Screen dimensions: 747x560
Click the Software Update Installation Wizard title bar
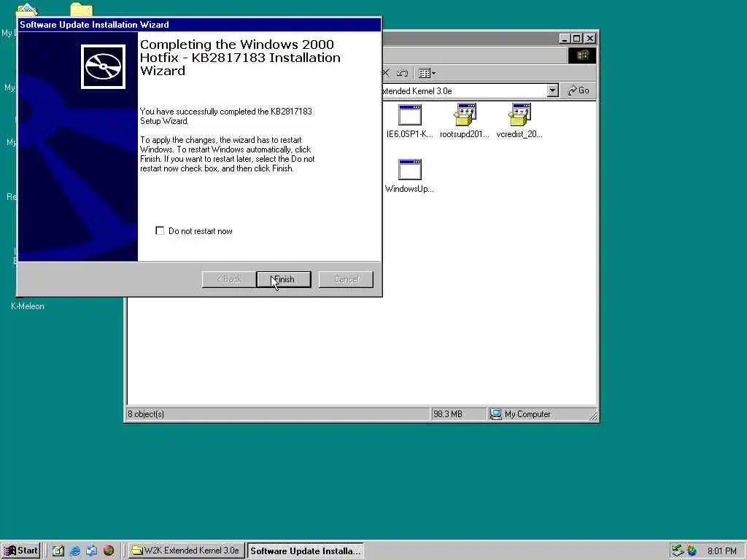[x=199, y=25]
